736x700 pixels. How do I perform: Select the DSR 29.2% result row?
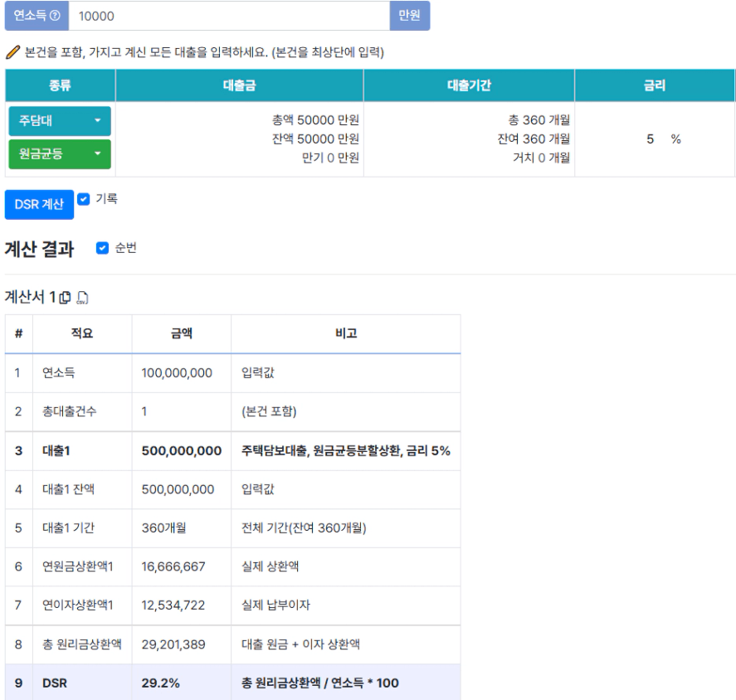coord(232,683)
